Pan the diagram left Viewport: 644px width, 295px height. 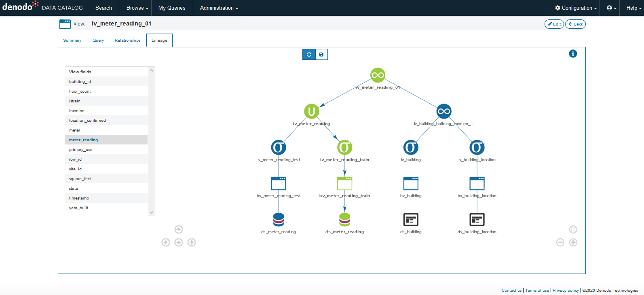tap(166, 242)
